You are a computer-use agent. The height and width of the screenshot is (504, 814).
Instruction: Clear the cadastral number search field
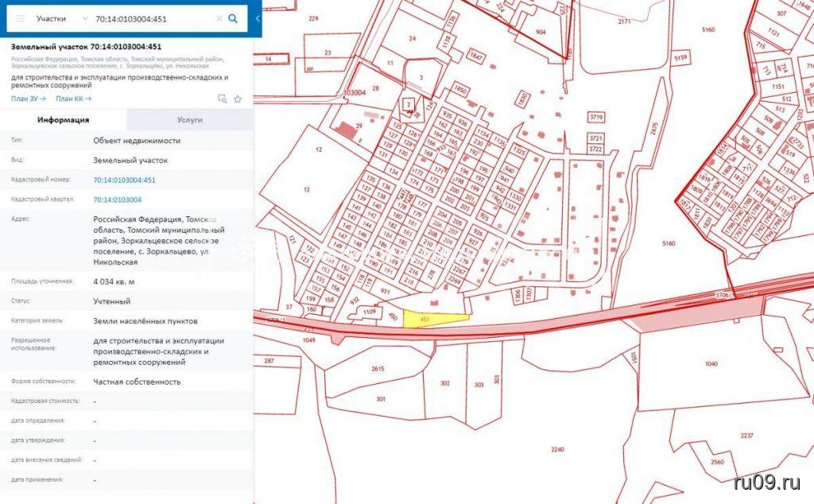click(219, 18)
